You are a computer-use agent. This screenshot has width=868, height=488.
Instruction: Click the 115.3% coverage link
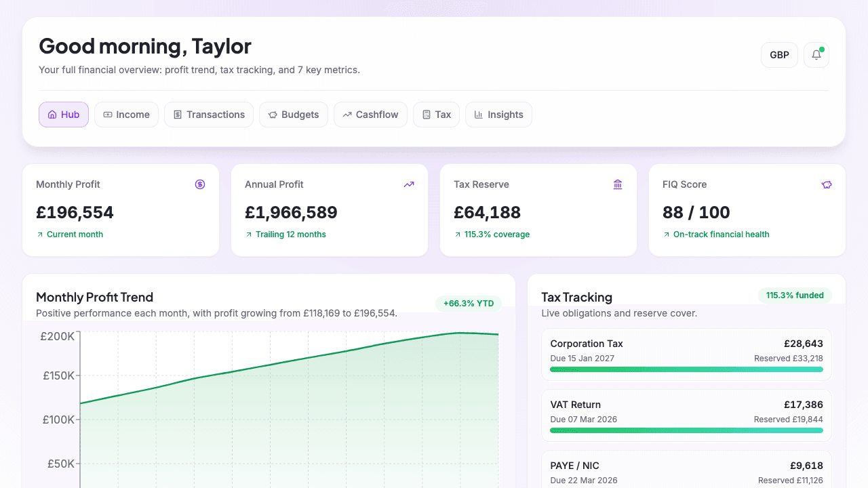pos(496,235)
